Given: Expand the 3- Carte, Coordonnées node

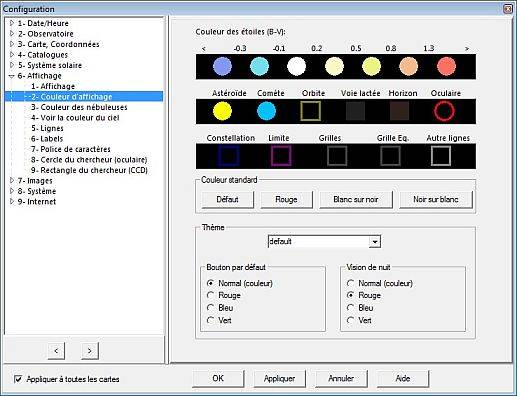Looking at the screenshot, I should click(12, 44).
